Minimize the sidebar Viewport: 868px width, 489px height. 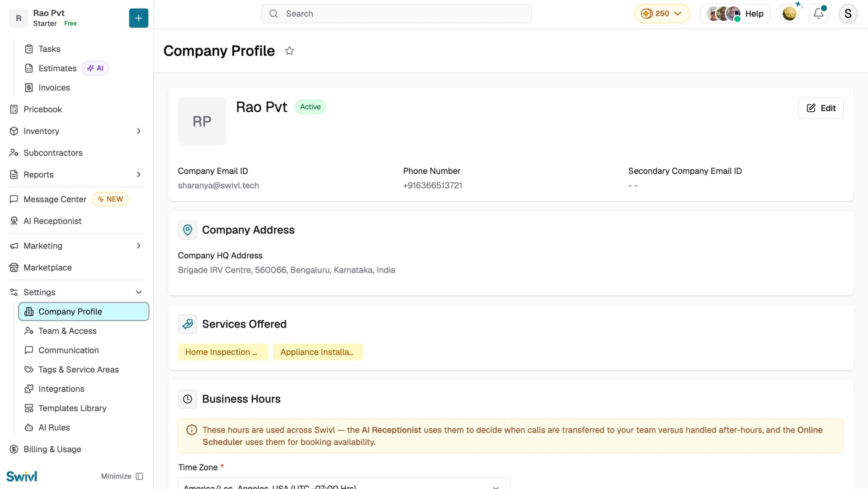[122, 476]
